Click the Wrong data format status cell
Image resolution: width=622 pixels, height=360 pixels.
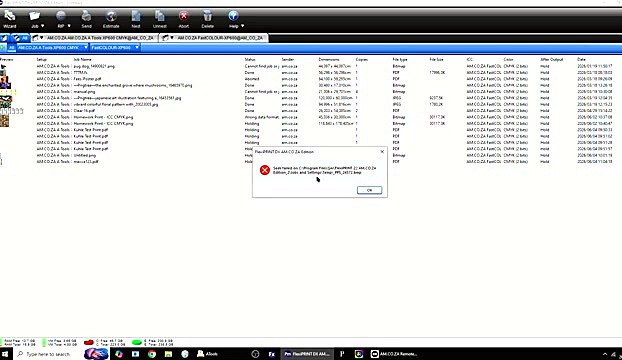point(262,117)
